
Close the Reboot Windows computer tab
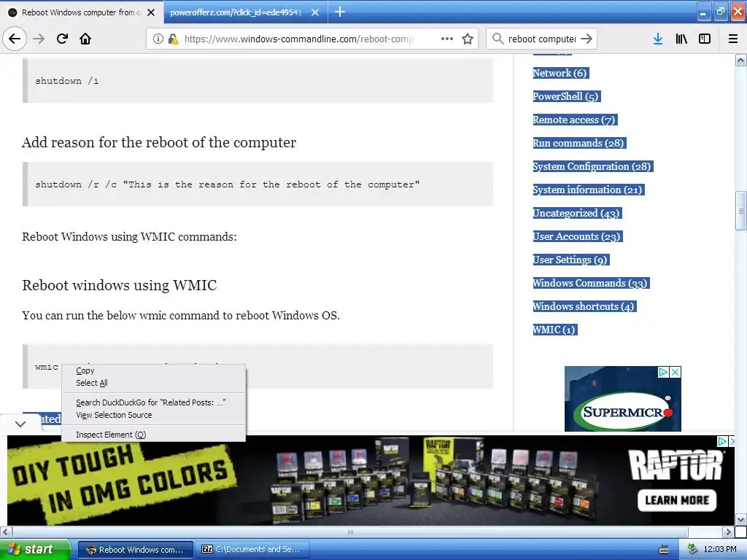tap(151, 12)
